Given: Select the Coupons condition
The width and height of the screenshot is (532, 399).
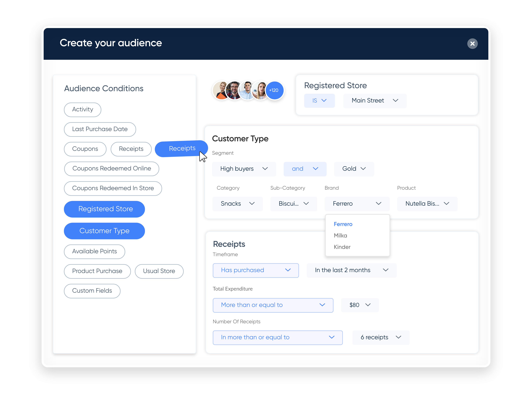Looking at the screenshot, I should [85, 149].
